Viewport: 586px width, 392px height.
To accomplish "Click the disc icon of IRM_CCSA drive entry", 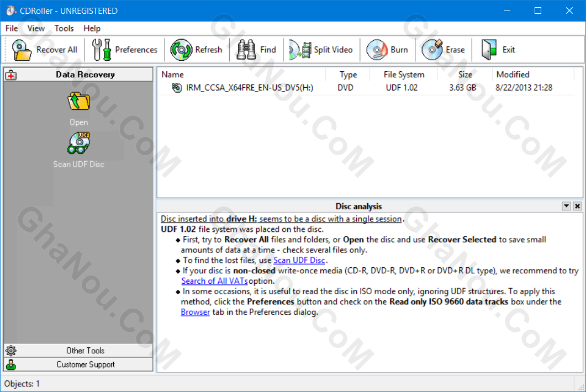I will [x=177, y=87].
